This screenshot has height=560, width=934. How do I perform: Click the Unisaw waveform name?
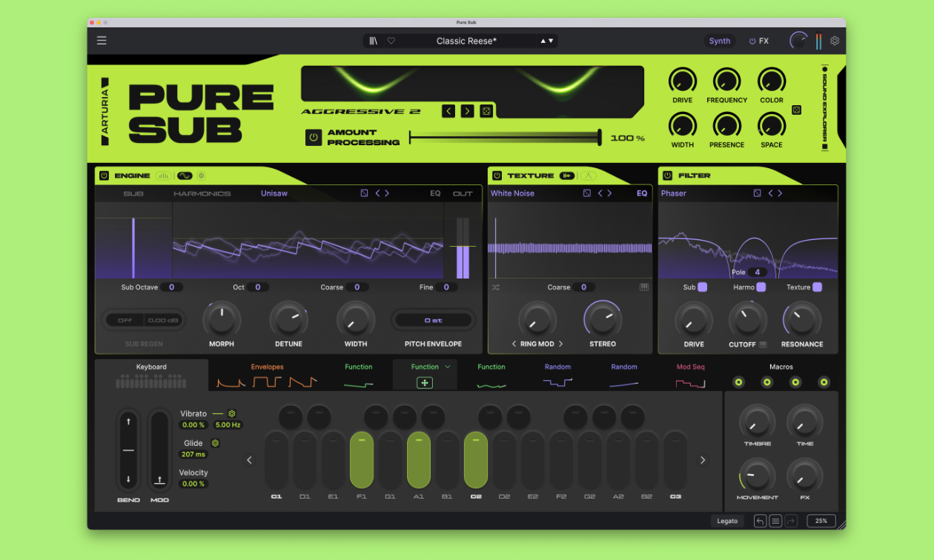pyautogui.click(x=274, y=193)
